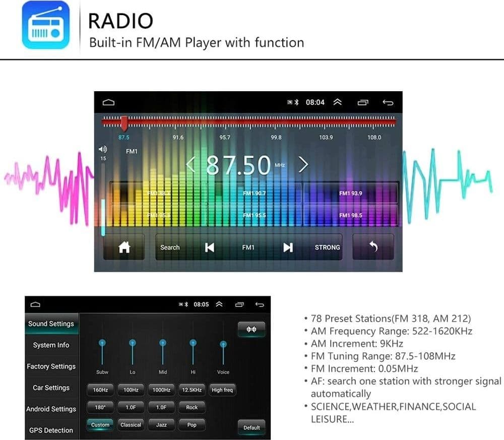Click the 1000Hz mid frequency button
The image size is (504, 440).
pos(161,390)
